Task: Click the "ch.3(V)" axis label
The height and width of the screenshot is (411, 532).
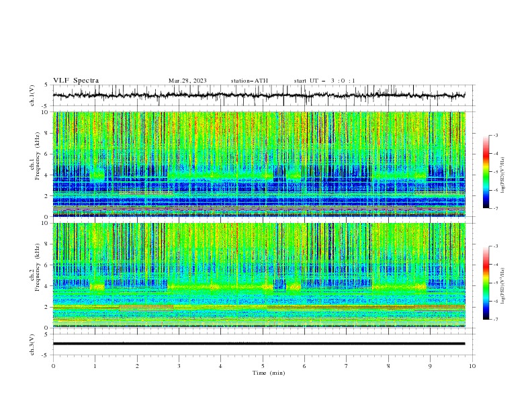Action: (x=32, y=345)
